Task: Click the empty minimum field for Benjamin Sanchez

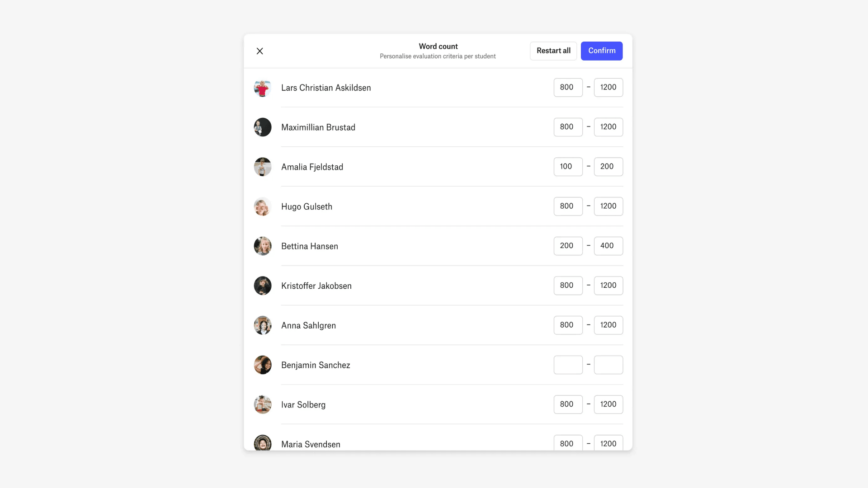Action: tap(567, 365)
